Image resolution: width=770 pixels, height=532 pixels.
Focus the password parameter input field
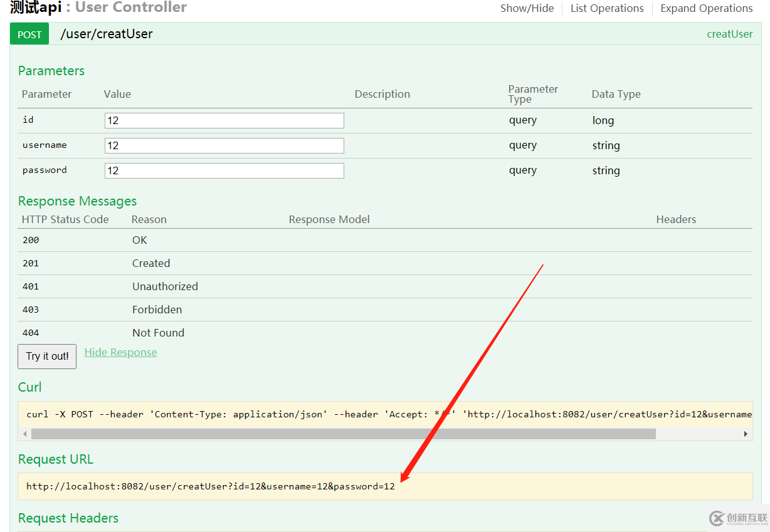click(224, 170)
